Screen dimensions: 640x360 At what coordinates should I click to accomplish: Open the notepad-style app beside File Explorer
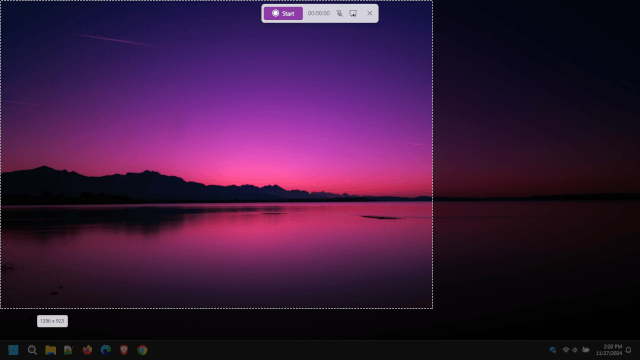[69, 350]
